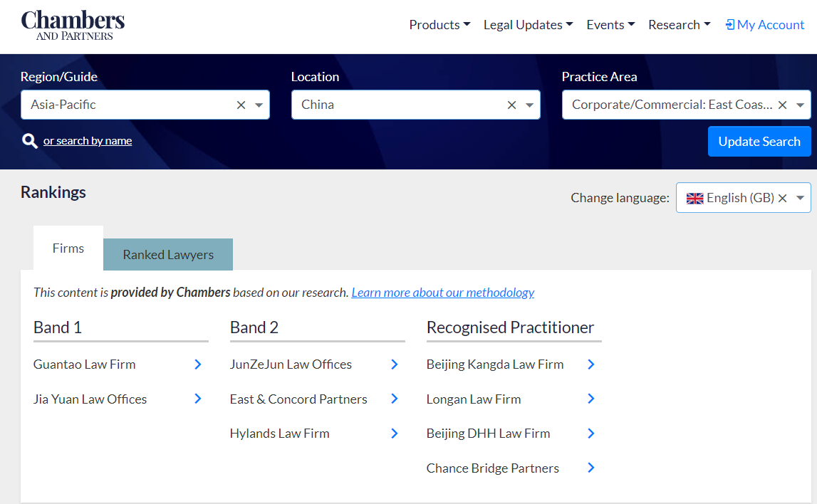Click the arrow next to Jia Yuan Law Offices
817x504 pixels.
[x=198, y=399]
